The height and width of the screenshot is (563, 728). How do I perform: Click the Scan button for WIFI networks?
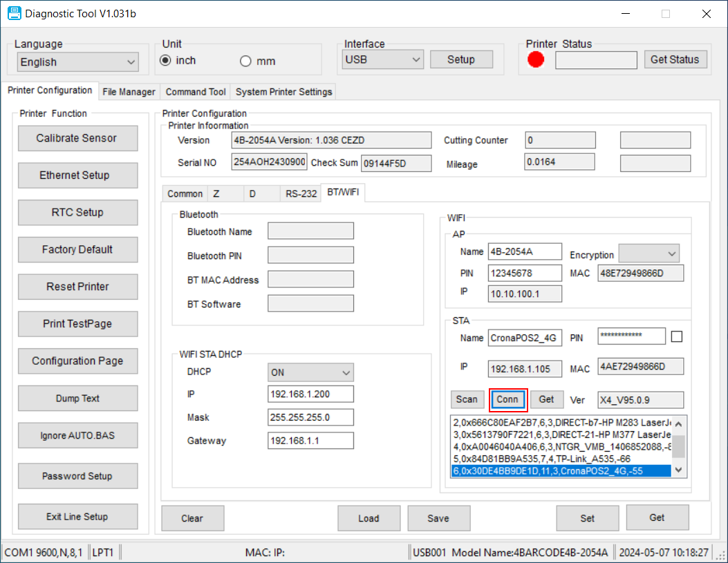click(x=467, y=399)
